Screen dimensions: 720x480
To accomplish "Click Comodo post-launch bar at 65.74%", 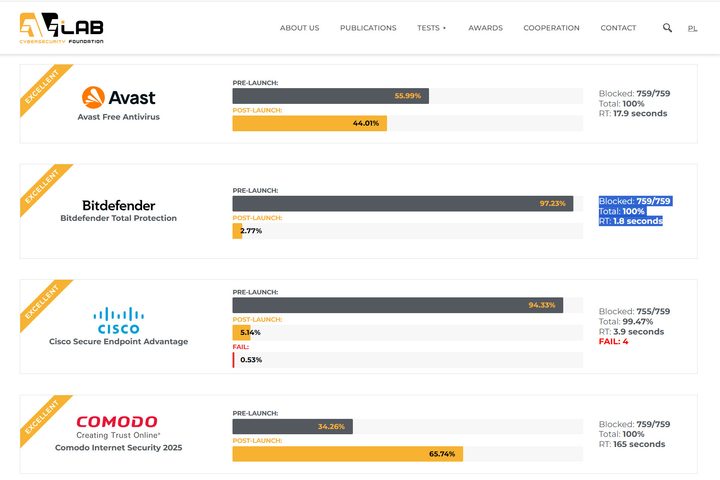I will pos(348,454).
